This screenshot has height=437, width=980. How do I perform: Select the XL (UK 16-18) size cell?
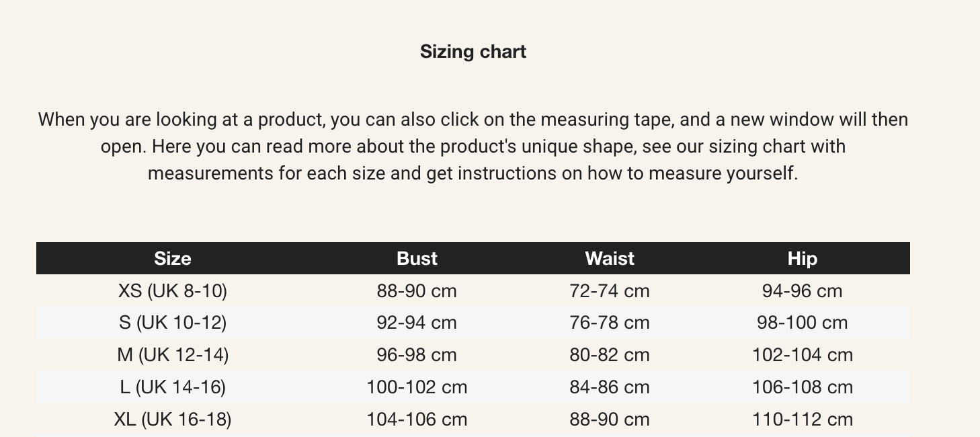click(173, 420)
